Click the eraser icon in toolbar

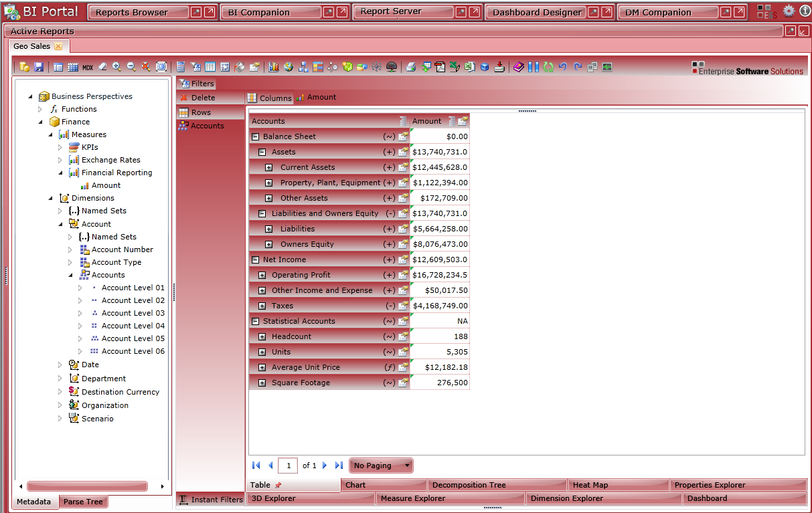point(102,67)
